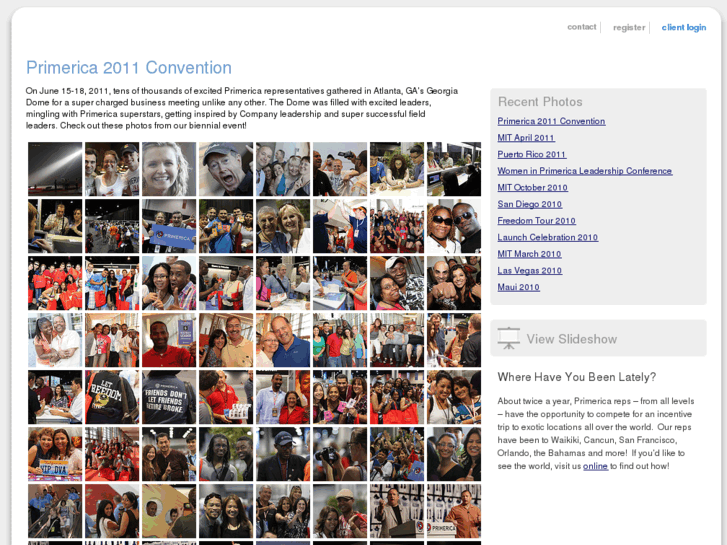Follow the 'online' link in the sidebar
Screen dimensions: 727x545
(595, 466)
